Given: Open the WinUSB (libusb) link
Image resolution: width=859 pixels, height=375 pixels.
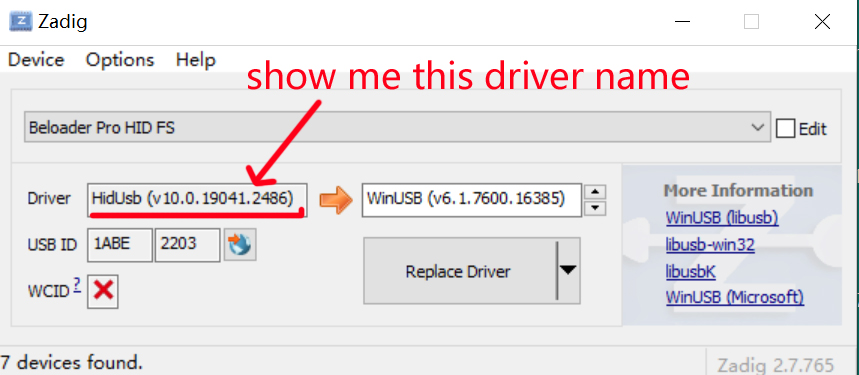Looking at the screenshot, I should 721,217.
